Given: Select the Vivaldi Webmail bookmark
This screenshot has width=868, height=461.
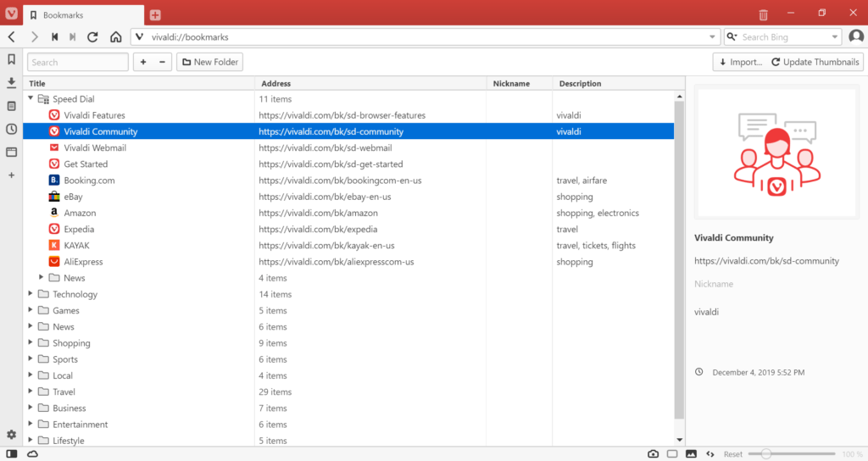Looking at the screenshot, I should coord(348,147).
